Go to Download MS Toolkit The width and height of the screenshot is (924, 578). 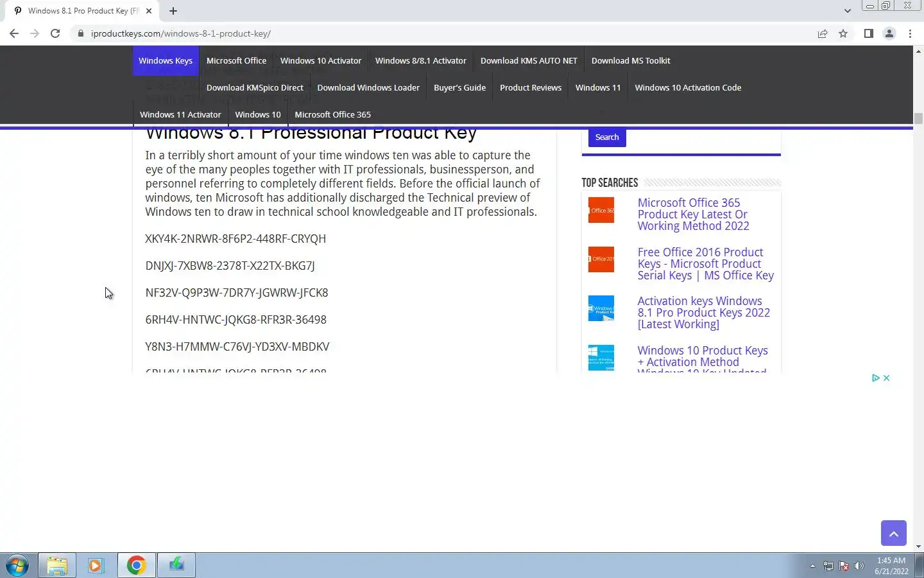pos(631,60)
